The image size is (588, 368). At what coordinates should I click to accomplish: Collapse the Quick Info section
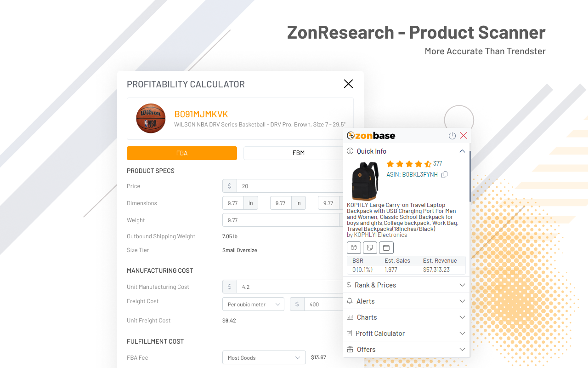pos(463,151)
